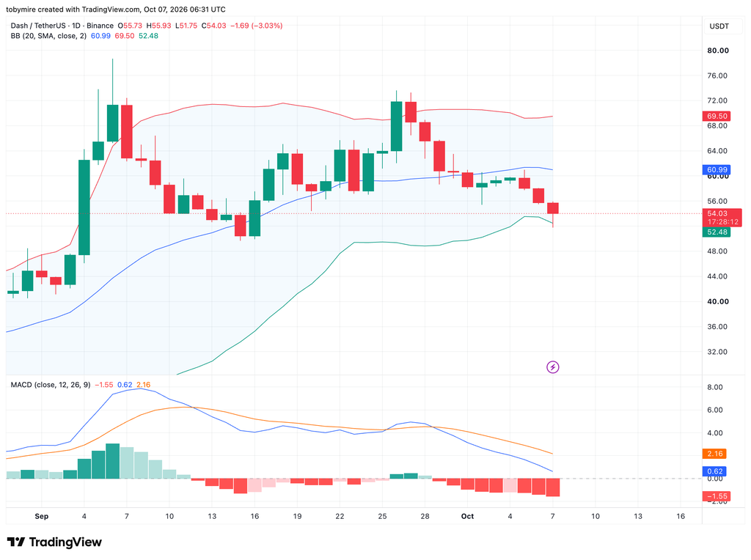Click the Sep label on time axis
Image resolution: width=751 pixels, height=560 pixels.
click(x=42, y=517)
